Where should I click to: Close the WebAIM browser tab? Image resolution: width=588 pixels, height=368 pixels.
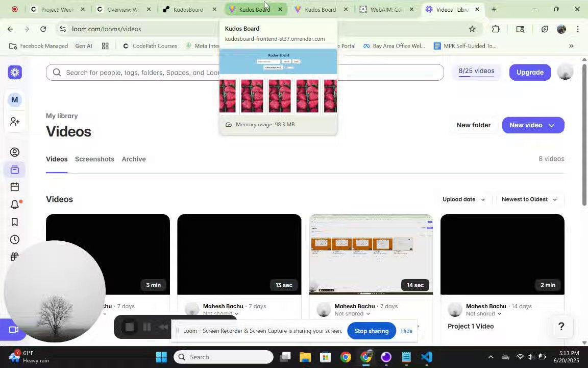(411, 9)
